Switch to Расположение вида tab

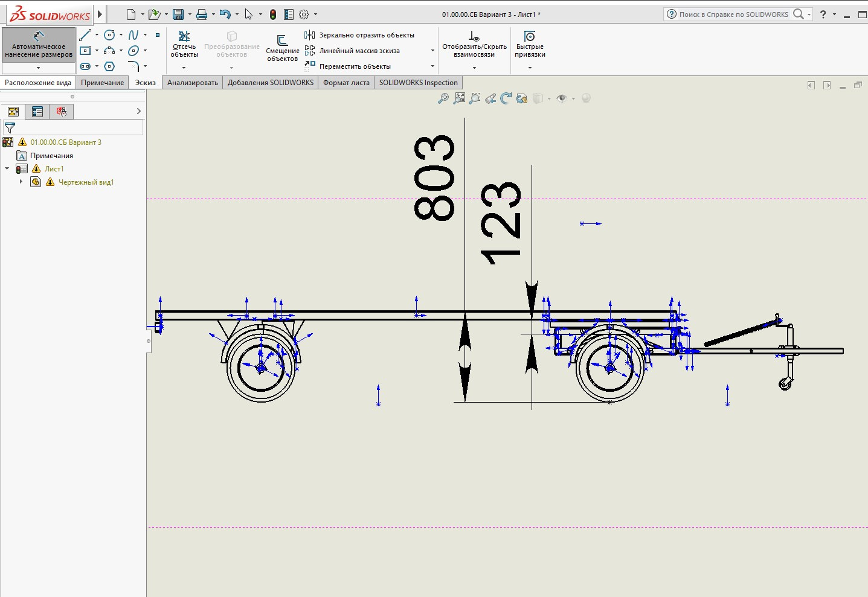coord(38,83)
